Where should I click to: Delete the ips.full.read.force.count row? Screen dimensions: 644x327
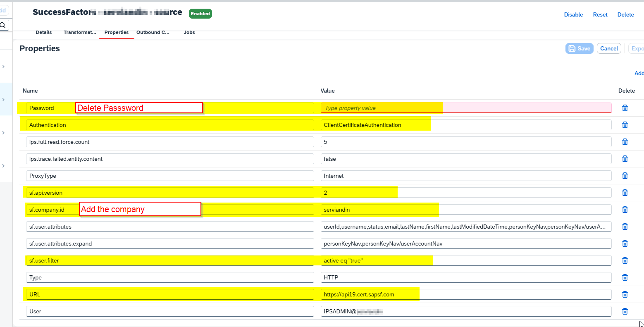(625, 142)
